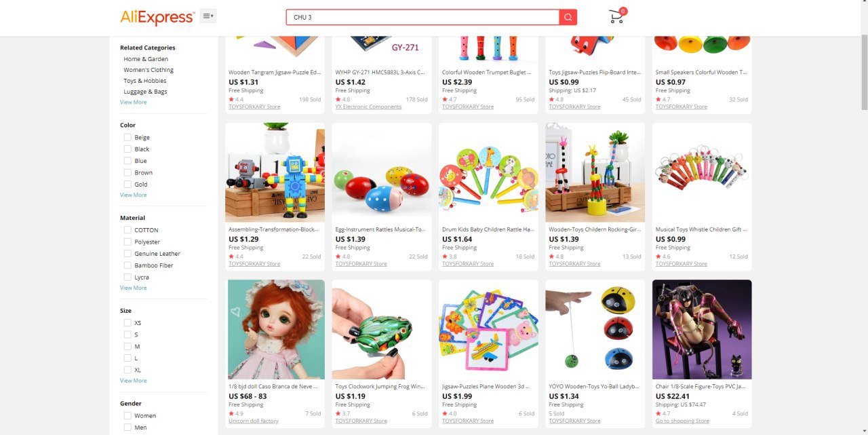Image resolution: width=868 pixels, height=435 pixels.
Task: Expand View More under Material
Action: point(134,288)
